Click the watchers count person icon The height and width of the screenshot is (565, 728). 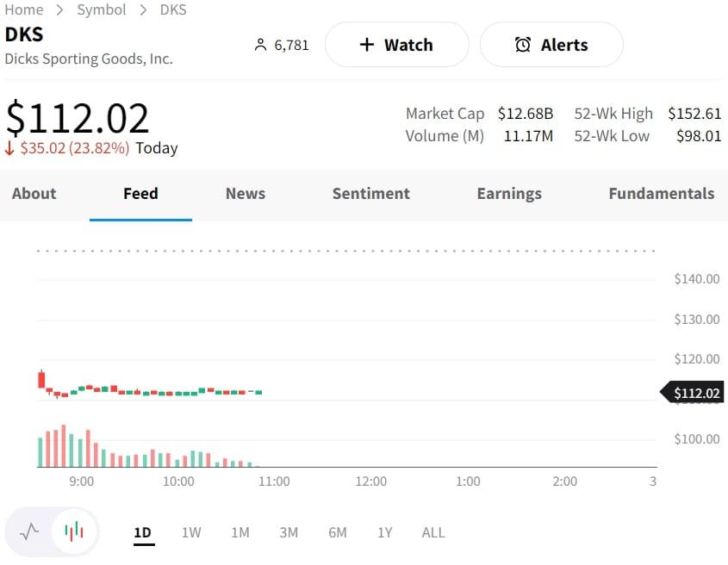pos(261,45)
